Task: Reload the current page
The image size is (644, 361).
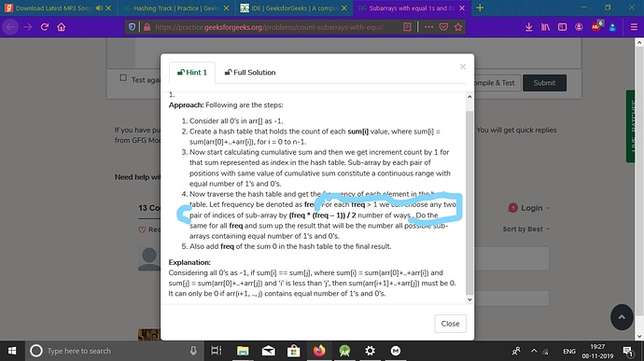Action: pos(45,27)
